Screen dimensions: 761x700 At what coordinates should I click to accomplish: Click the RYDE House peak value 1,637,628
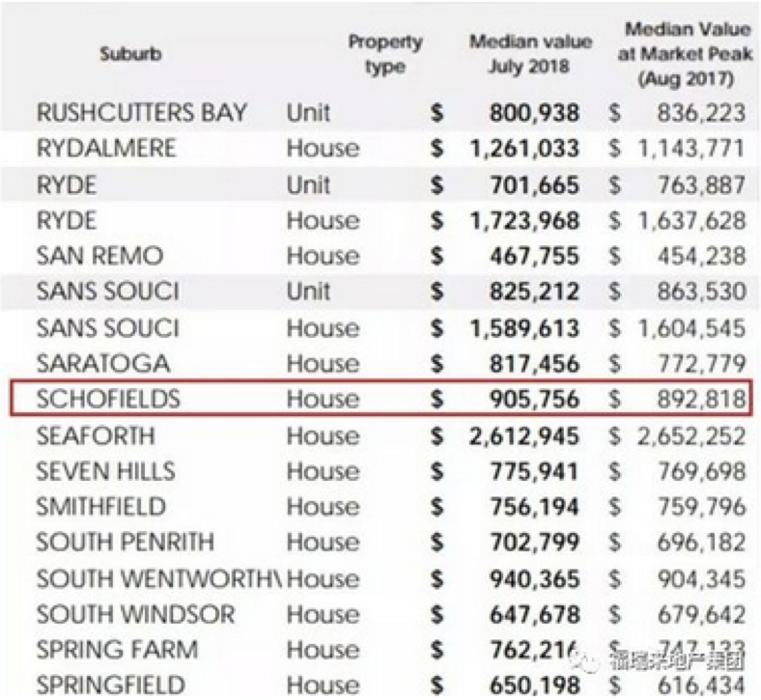pos(691,221)
